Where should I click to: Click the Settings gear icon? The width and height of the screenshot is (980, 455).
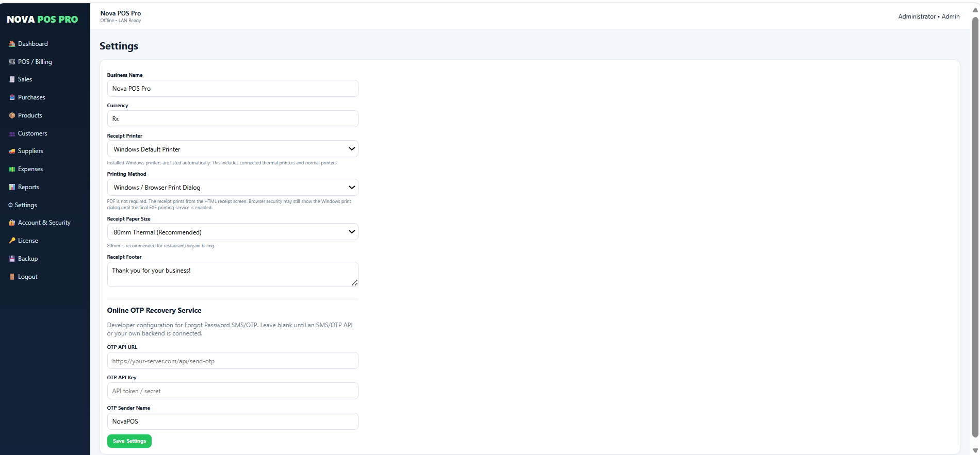pyautogui.click(x=10, y=205)
